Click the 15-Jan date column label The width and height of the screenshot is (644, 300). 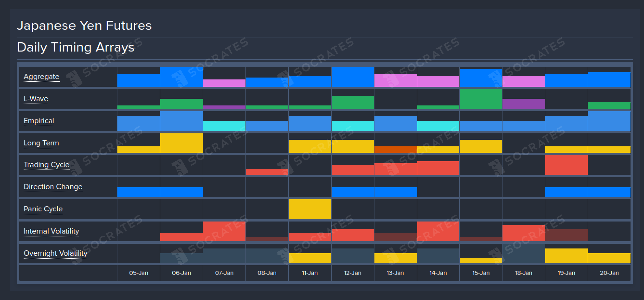point(481,273)
